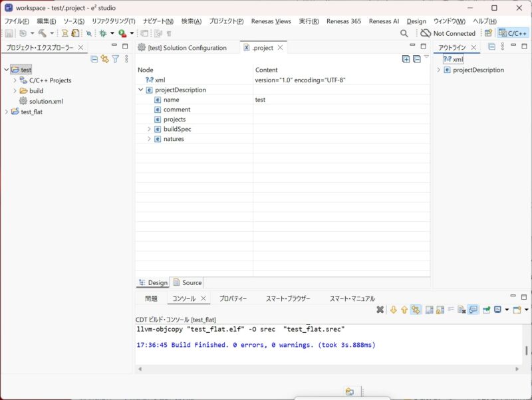This screenshot has width=532, height=400.
Task: Click the filter icon in Project Explorer
Action: coord(115,59)
